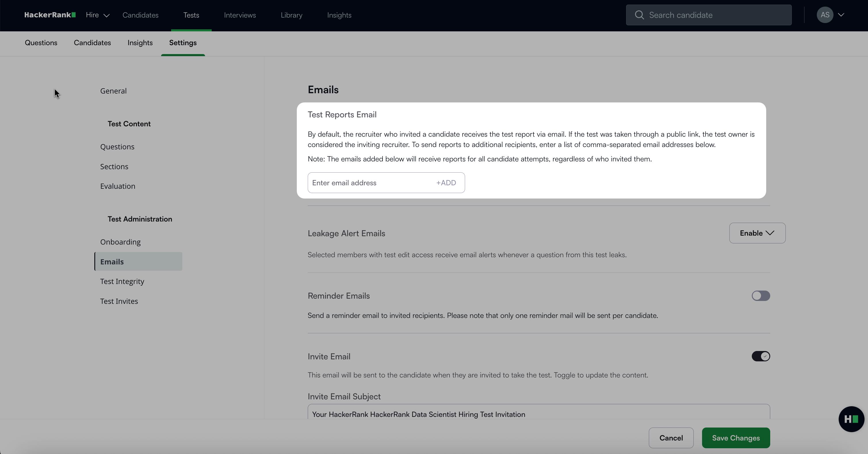Go to the Library navigation item

coord(291,15)
